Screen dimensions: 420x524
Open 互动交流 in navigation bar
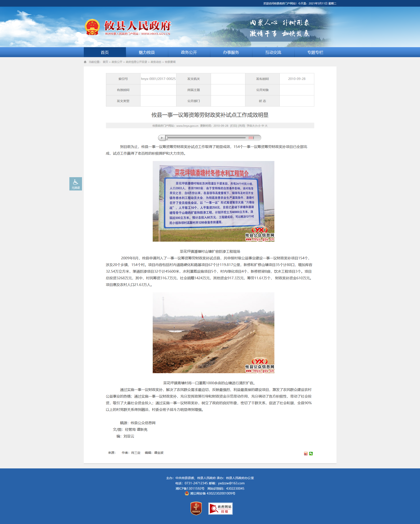click(x=273, y=52)
